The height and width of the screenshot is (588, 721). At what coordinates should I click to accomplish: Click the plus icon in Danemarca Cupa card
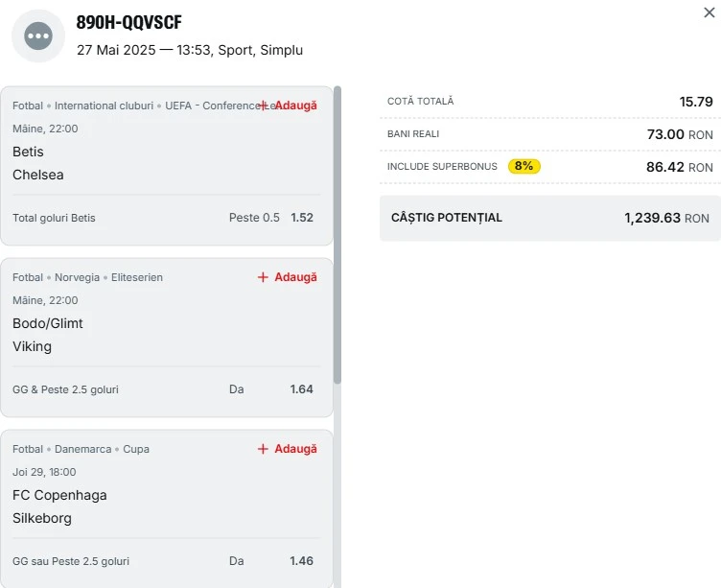tap(263, 449)
